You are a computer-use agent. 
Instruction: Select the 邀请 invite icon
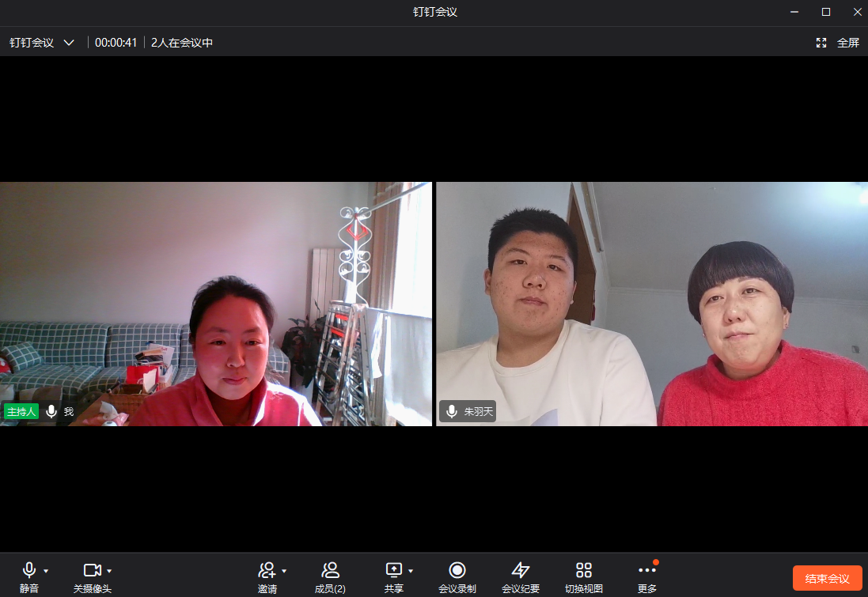pos(267,569)
